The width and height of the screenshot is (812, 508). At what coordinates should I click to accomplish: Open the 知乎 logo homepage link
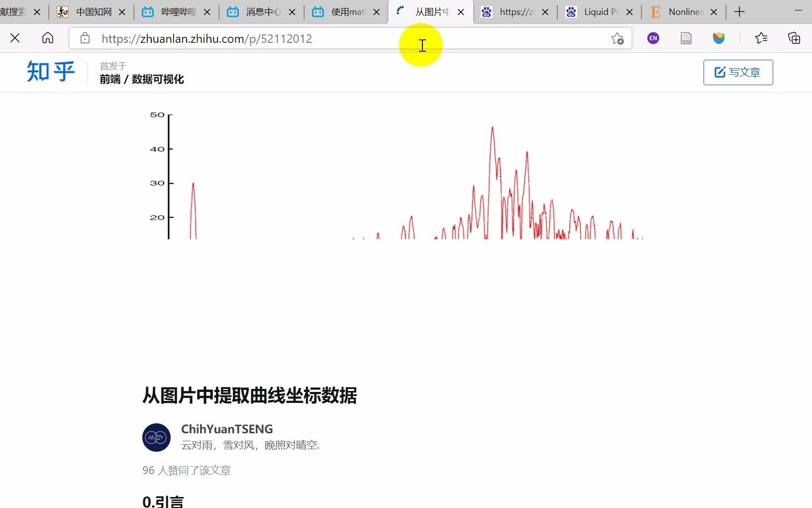[51, 72]
